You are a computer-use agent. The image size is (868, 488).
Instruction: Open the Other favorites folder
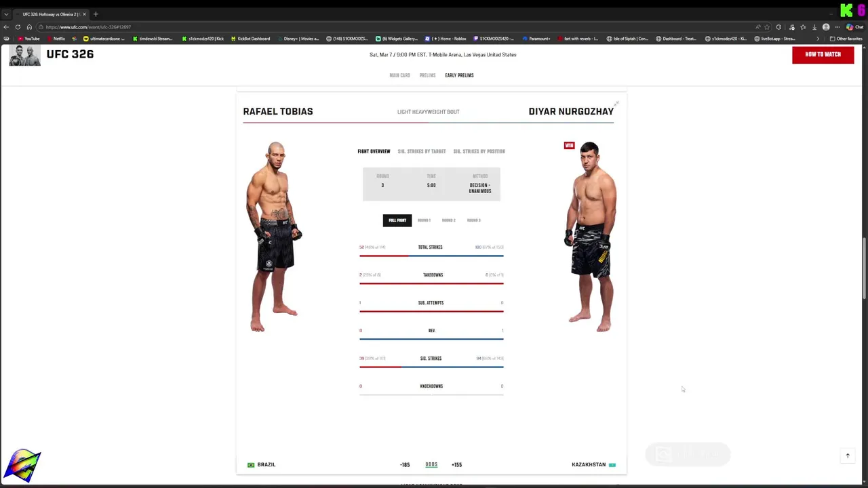tap(846, 39)
